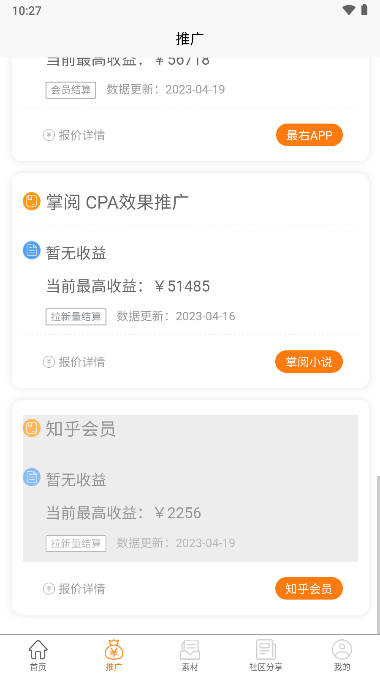Screen dimensions: 380x677
Task: Click orange icon beside 掌阅 CPA效果推广
Action: 32,202
